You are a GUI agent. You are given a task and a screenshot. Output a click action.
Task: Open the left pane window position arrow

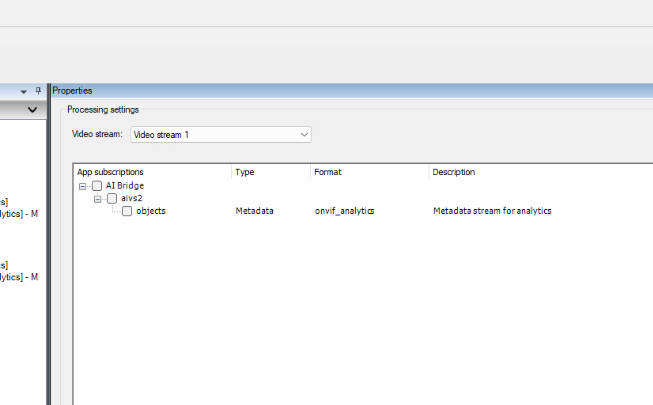(23, 91)
